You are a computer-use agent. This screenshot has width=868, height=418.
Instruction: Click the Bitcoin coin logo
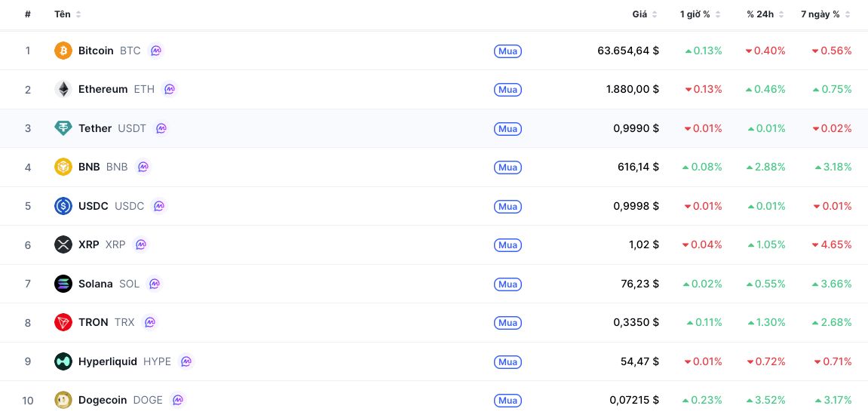(x=63, y=51)
